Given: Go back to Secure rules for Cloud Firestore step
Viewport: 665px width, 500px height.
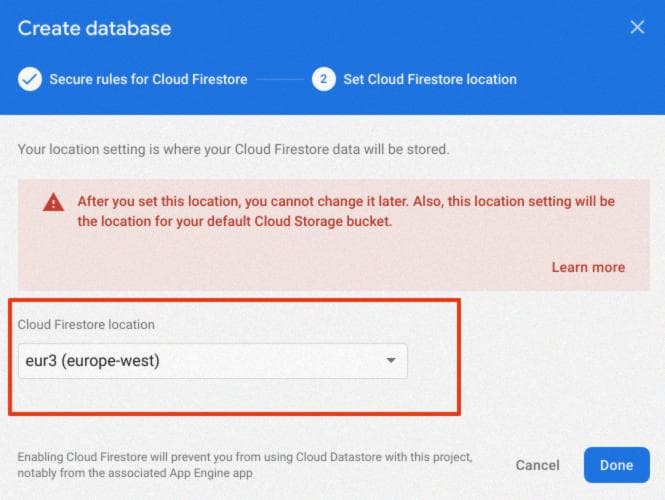Looking at the screenshot, I should click(148, 79).
